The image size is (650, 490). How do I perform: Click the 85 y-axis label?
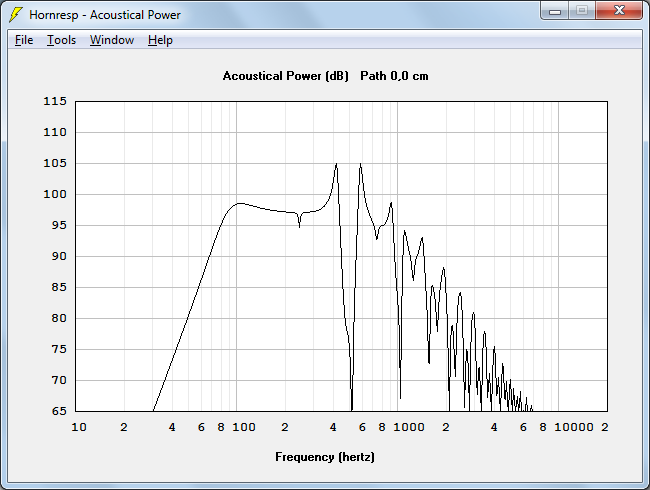[x=59, y=287]
